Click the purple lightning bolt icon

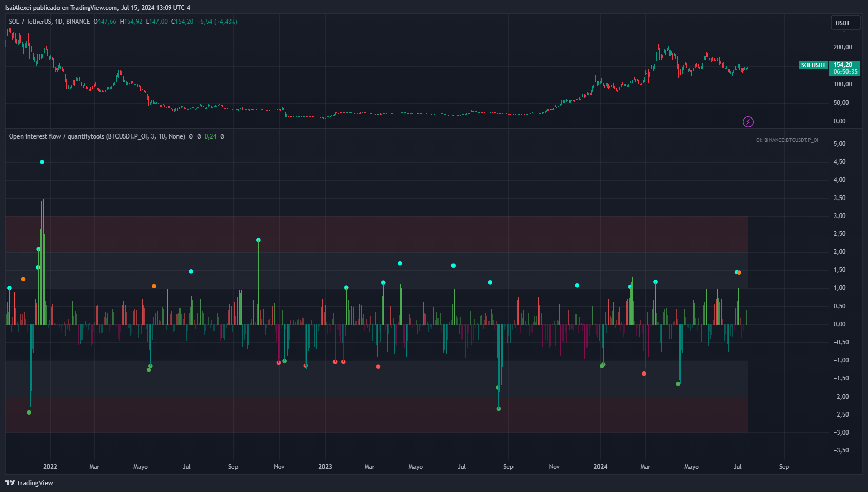(748, 122)
